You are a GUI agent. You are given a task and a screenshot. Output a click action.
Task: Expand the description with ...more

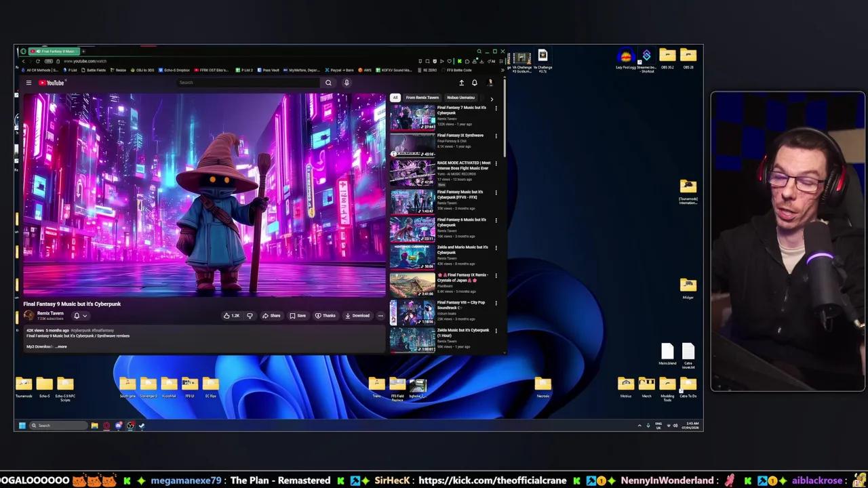[x=62, y=346]
